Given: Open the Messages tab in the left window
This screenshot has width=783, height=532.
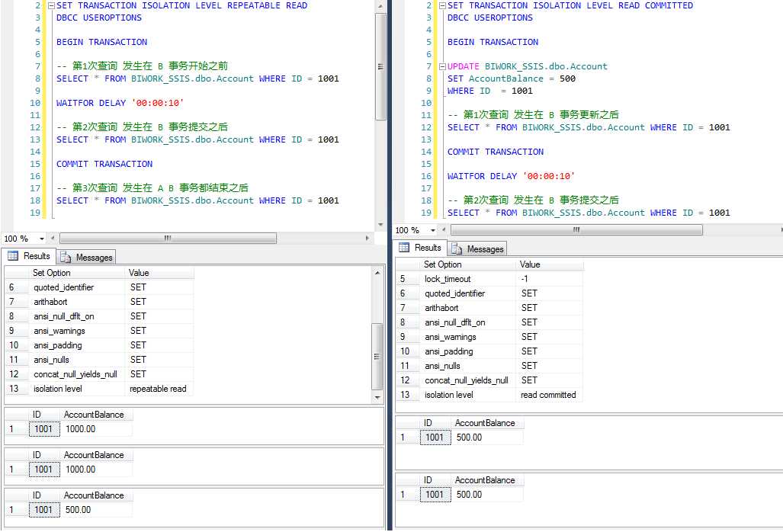Looking at the screenshot, I should 86,257.
